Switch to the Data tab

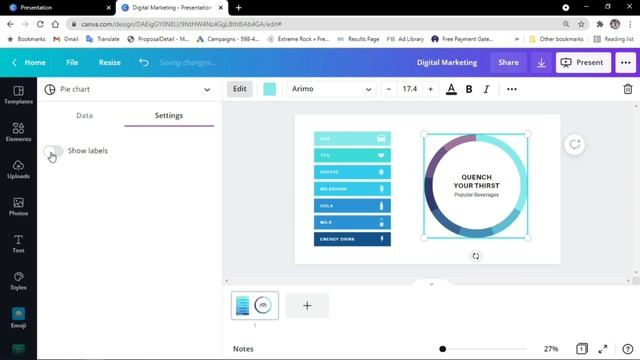[84, 116]
